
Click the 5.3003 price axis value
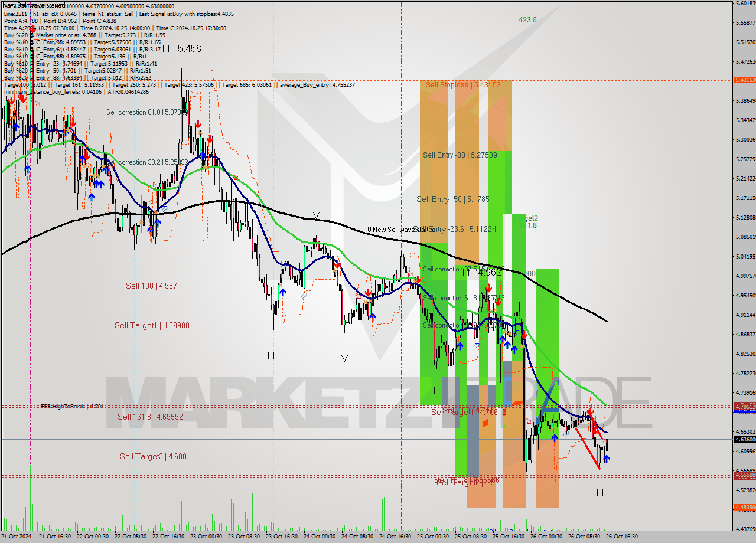point(745,139)
